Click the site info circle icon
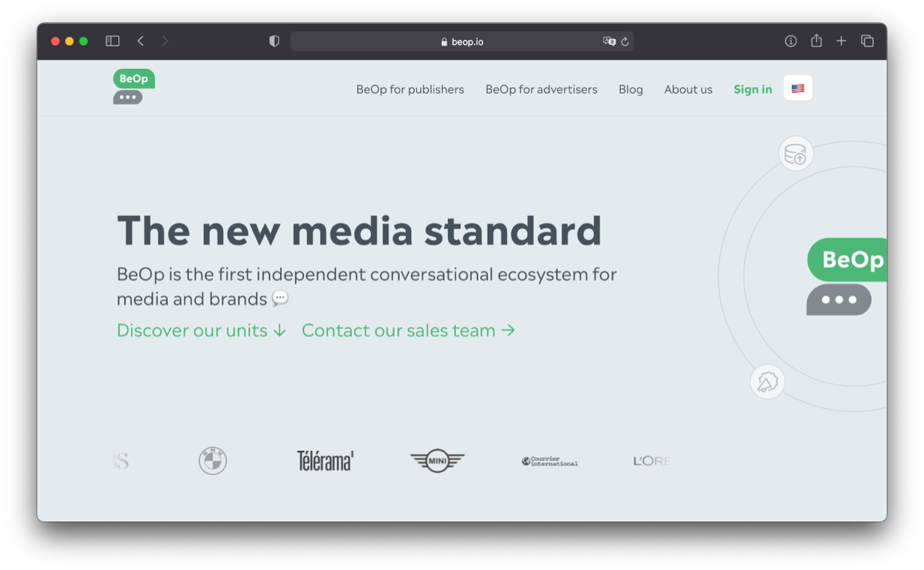Viewport: 924px width, 570px height. (x=791, y=41)
